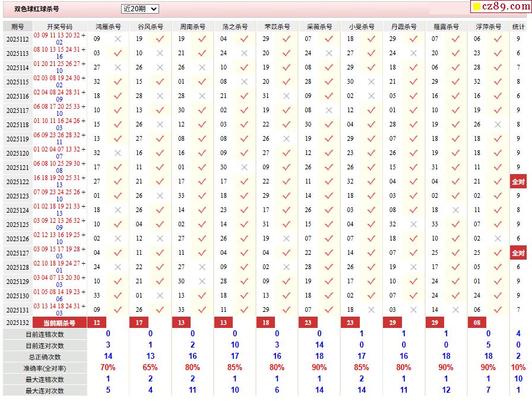Click the cross in 浮萍杀号 row 2025118
532x401 pixels.
[498, 124]
